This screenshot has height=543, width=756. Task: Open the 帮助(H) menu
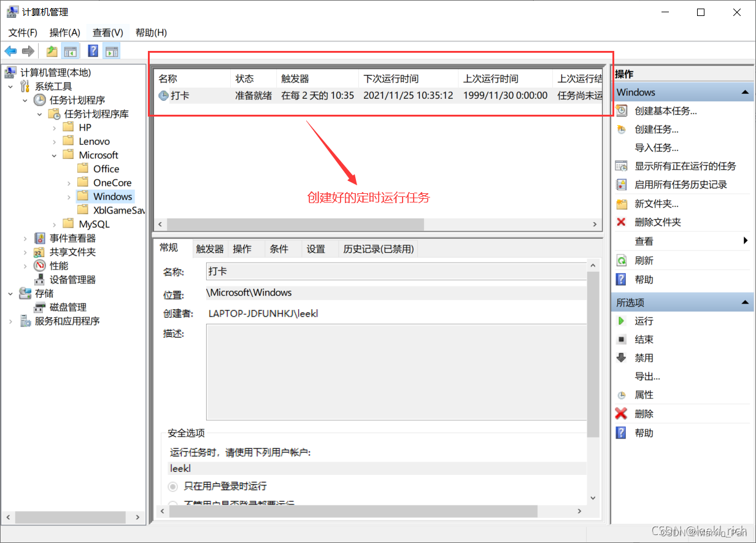coord(151,33)
